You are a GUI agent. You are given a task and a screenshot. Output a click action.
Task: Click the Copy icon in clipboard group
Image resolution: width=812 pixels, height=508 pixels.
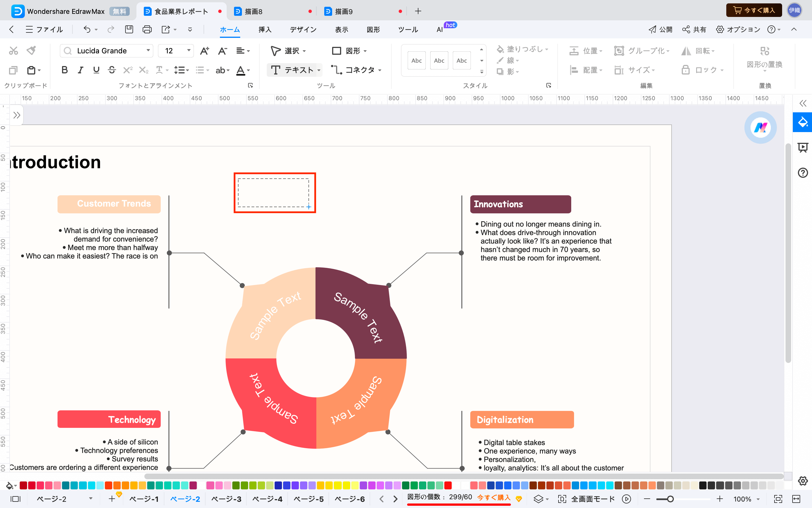[13, 70]
